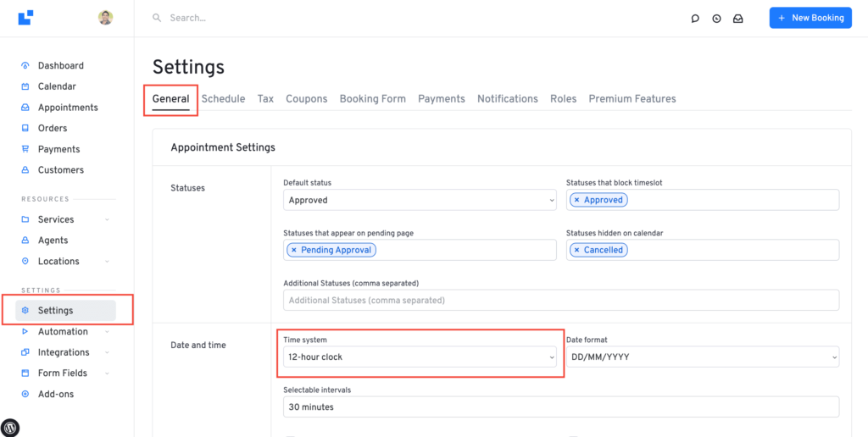Switch to the Schedule tab
Screen dimensions: 868x437
[x=223, y=99]
